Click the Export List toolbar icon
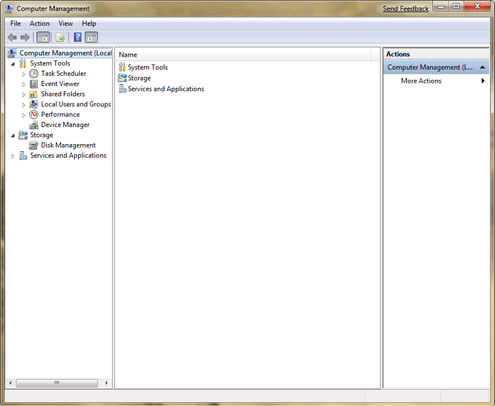495x406 pixels. click(x=60, y=37)
